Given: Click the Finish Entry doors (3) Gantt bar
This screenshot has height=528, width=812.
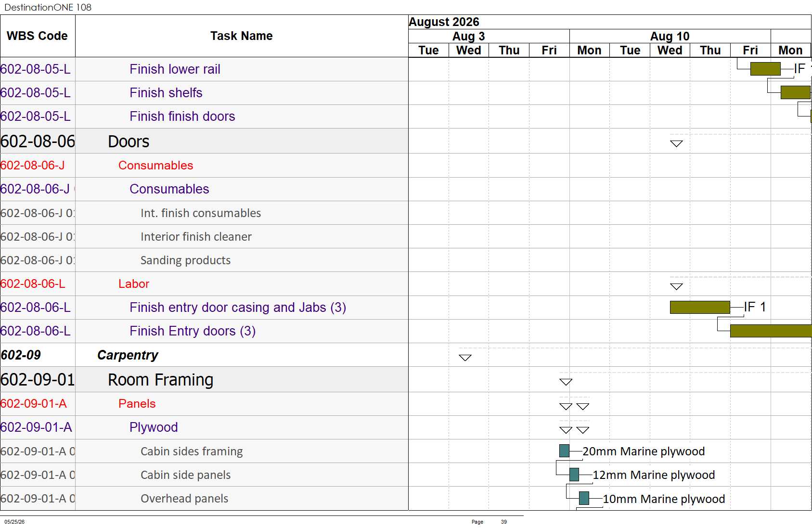Looking at the screenshot, I should click(x=771, y=331).
